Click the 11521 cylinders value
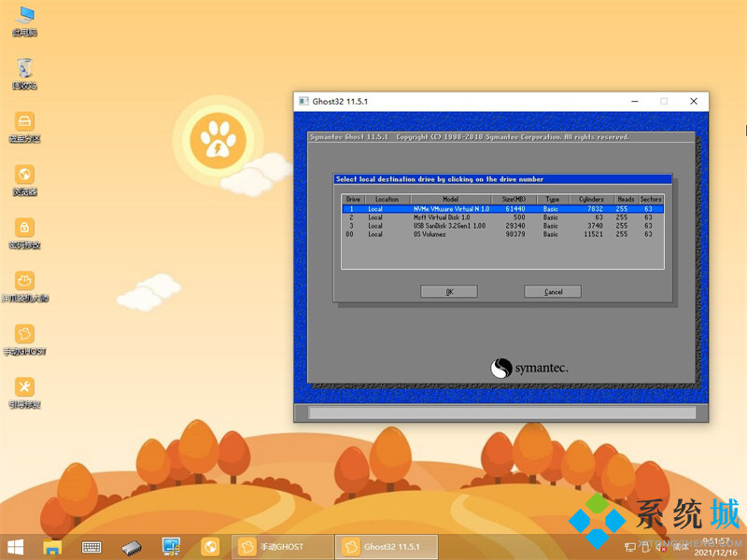 click(x=593, y=234)
